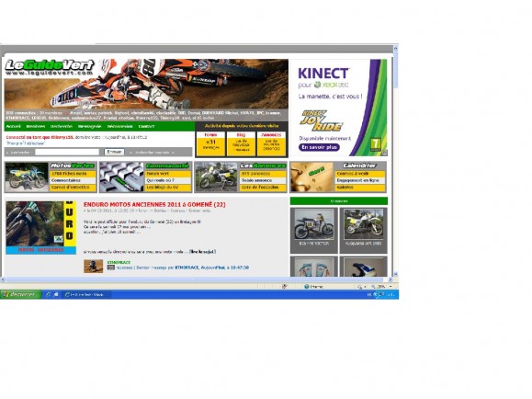This screenshot has width=532, height=399.
Task: Open the Engagement en ligne link
Action: click(x=360, y=180)
